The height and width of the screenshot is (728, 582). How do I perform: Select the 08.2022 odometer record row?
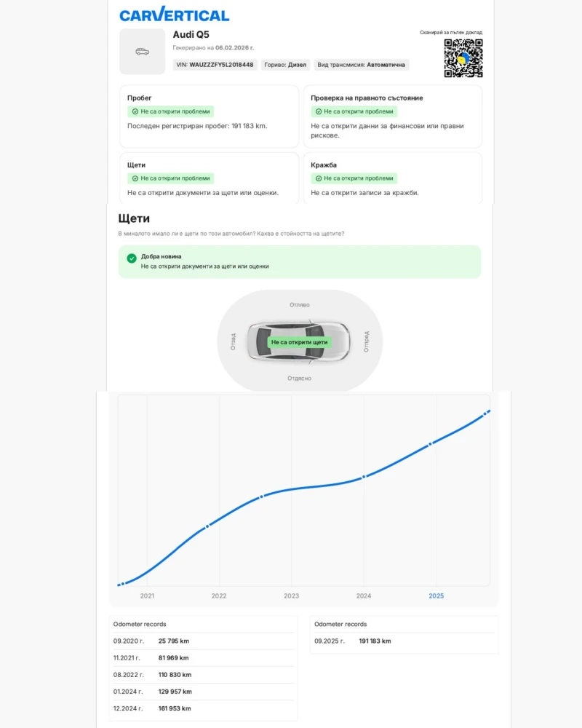pos(204,675)
